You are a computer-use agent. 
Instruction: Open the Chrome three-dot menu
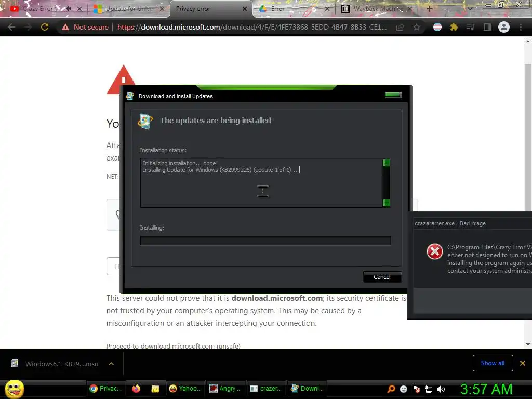521,27
